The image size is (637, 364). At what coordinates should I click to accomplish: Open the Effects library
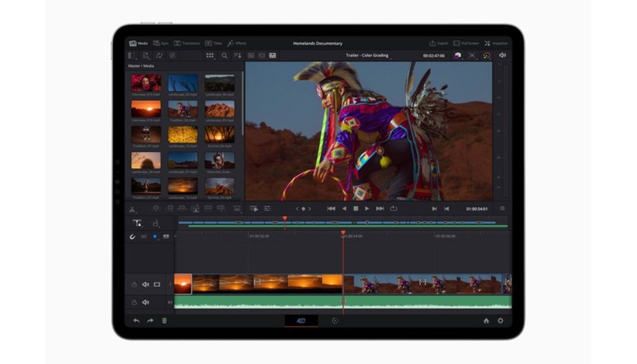(235, 43)
